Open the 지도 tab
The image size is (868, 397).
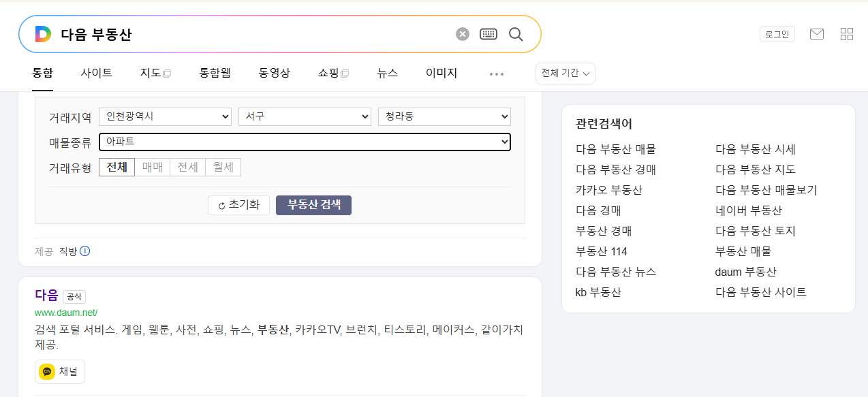(x=155, y=73)
